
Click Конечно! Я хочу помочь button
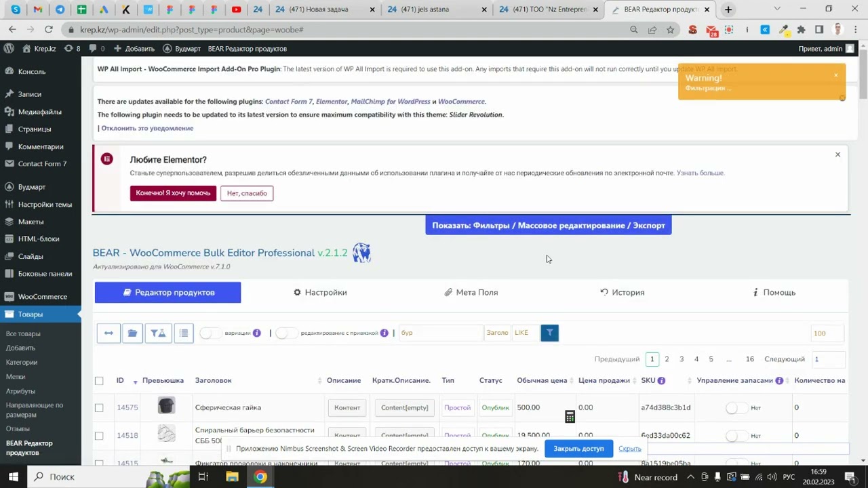pos(173,193)
